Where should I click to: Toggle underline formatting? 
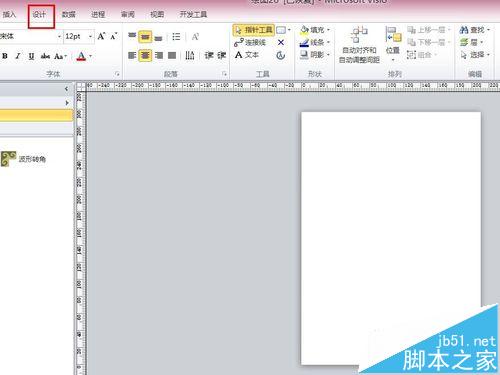(31, 56)
